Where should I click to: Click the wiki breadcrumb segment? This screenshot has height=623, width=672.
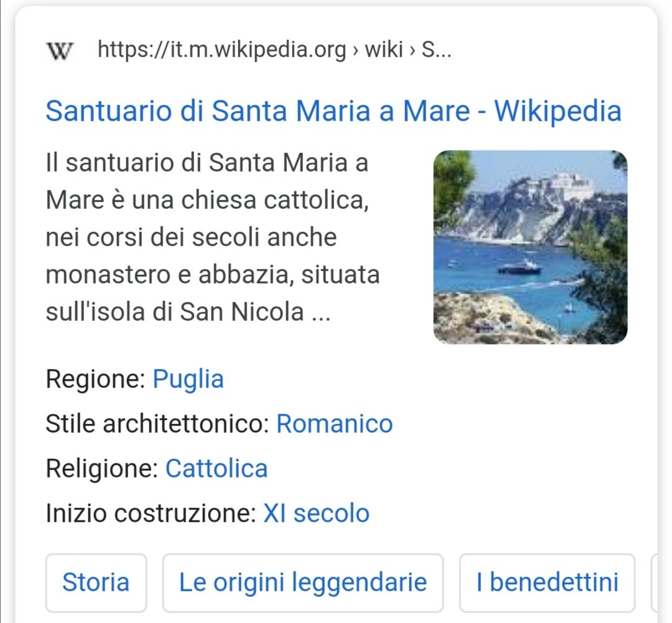pos(383,50)
